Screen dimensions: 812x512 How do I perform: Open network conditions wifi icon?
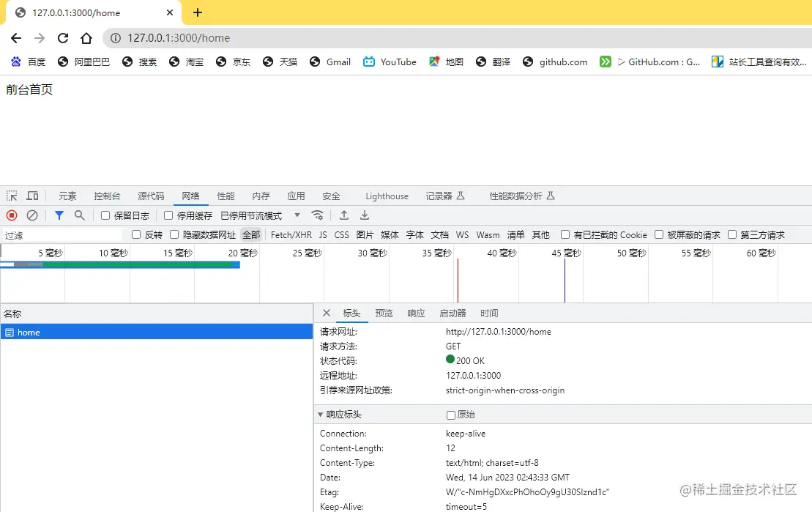click(318, 215)
